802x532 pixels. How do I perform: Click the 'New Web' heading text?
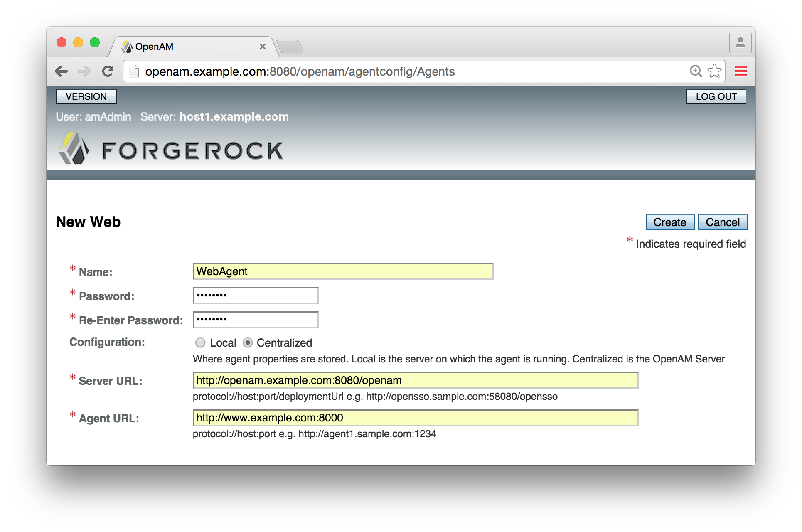88,222
